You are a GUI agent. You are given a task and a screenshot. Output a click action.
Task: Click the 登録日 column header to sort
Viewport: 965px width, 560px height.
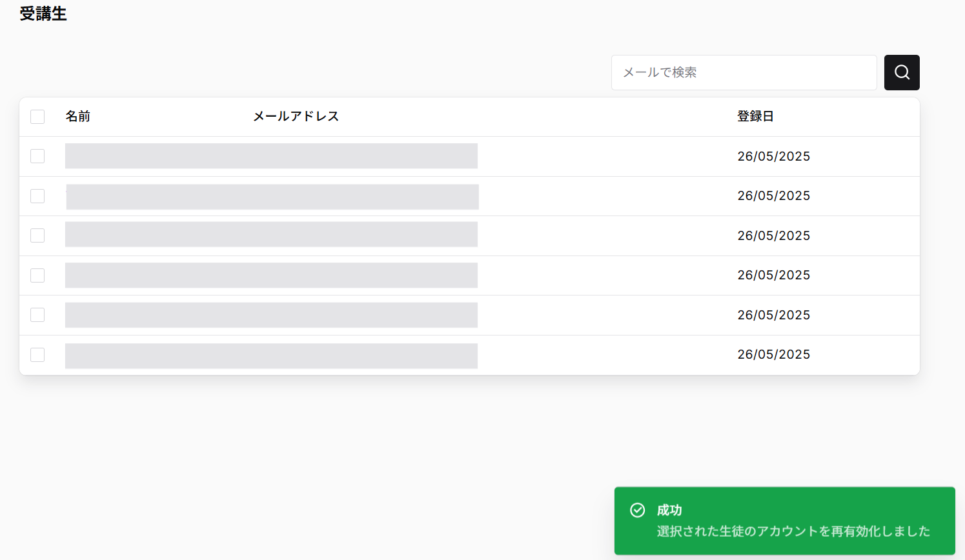point(756,116)
